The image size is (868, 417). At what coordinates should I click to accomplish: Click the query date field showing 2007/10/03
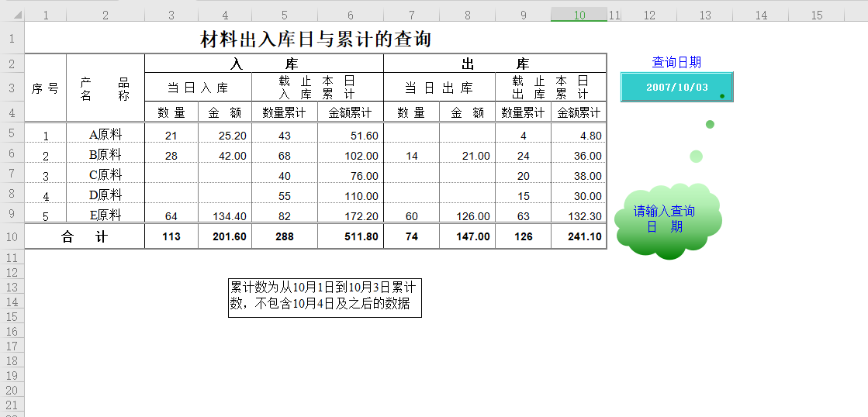coord(676,87)
